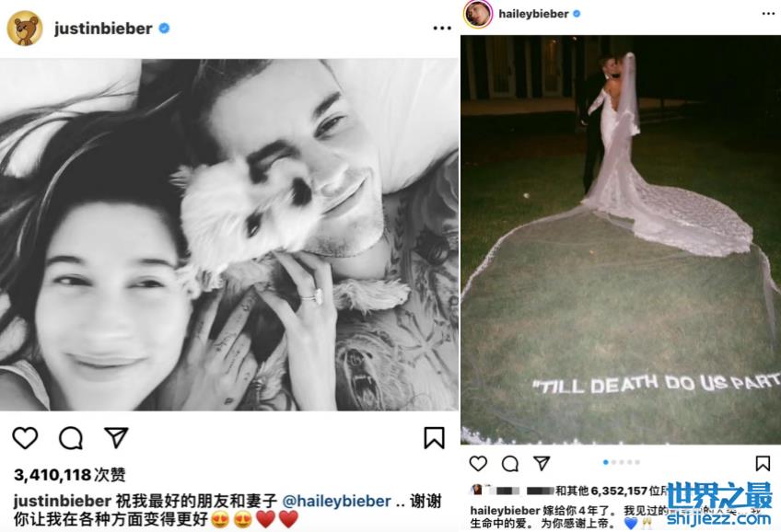Open comment bubble on haileybieber post
The image size is (781, 532).
click(x=510, y=464)
